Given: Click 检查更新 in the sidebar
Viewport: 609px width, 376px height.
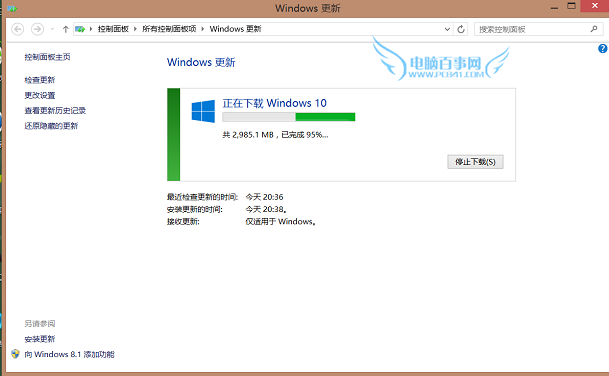Looking at the screenshot, I should 40,80.
